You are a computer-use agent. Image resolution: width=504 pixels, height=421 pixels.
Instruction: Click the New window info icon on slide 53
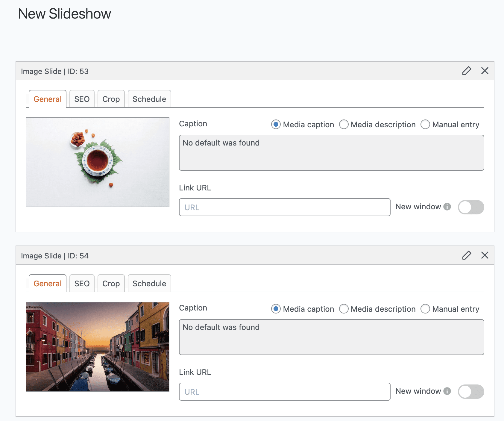(x=447, y=207)
